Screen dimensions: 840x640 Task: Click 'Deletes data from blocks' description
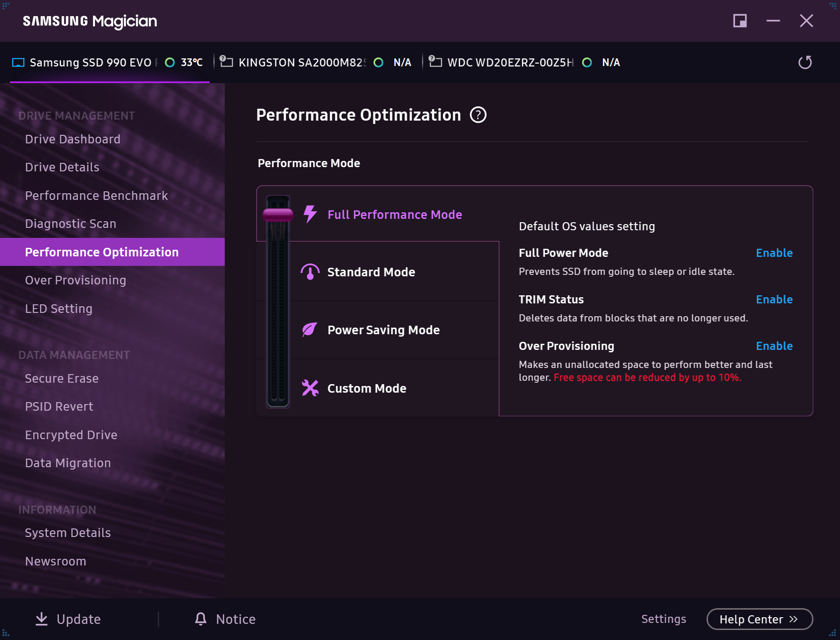[x=633, y=318]
